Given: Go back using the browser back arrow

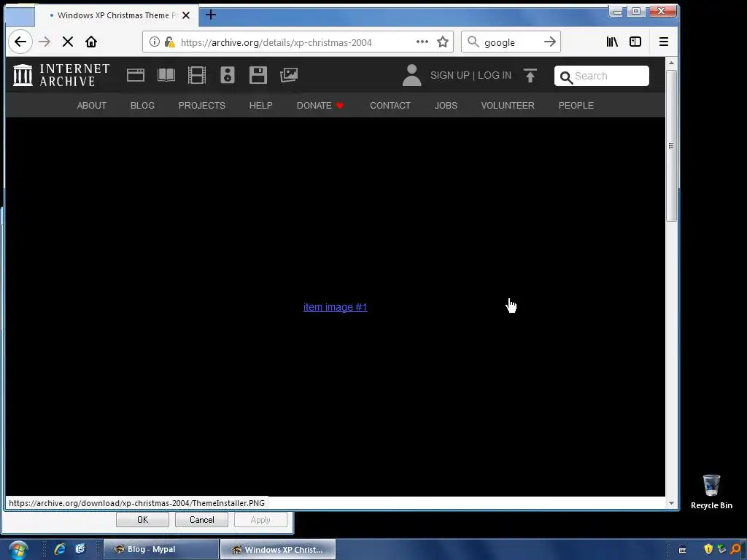Looking at the screenshot, I should click(20, 42).
